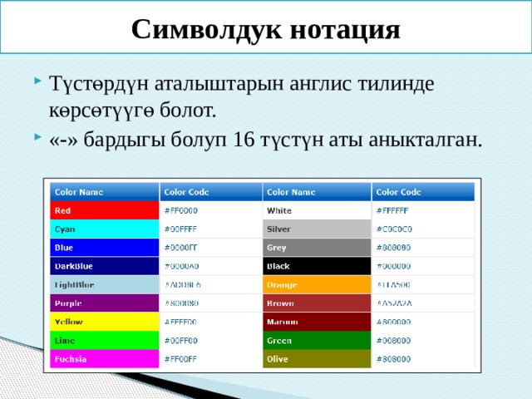Click the code #FF0000 next to Red
Viewport: 532px width, 399px height.
(181, 210)
